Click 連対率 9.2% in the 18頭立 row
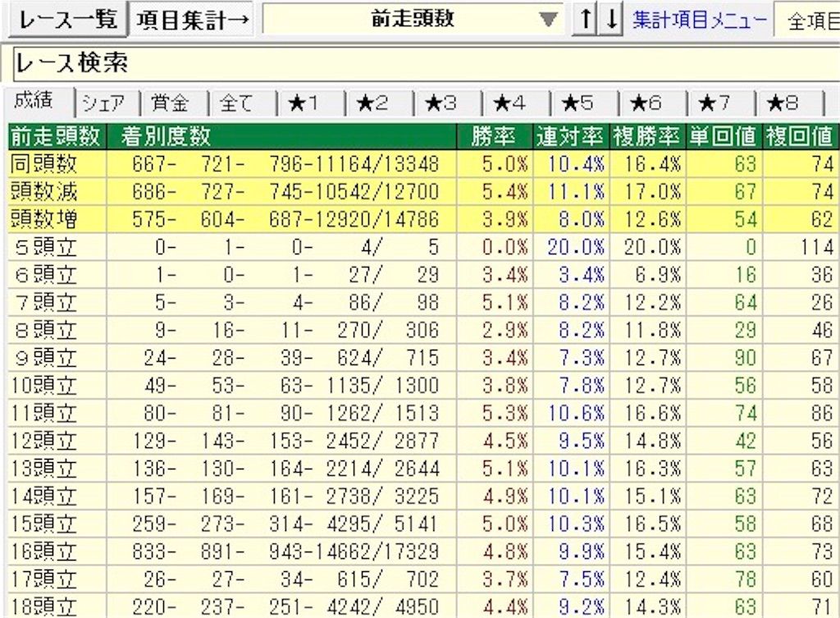 click(582, 607)
